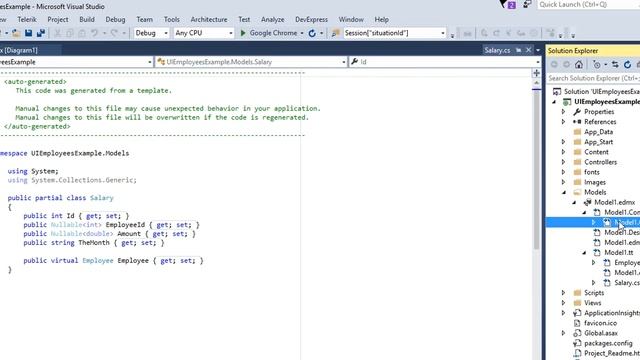This screenshot has width=640, height=360.
Task: Click Pending Changes Filter icon
Action: coord(597,64)
